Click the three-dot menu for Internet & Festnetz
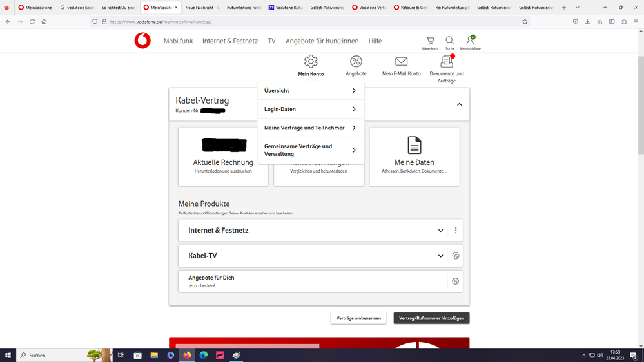Viewport: 644px width, 362px height. (456, 230)
